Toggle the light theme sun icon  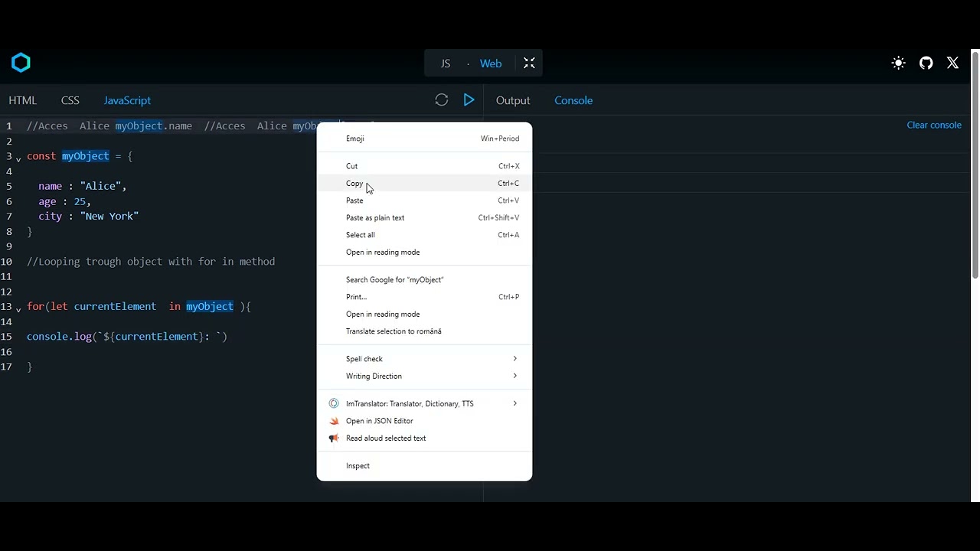899,64
